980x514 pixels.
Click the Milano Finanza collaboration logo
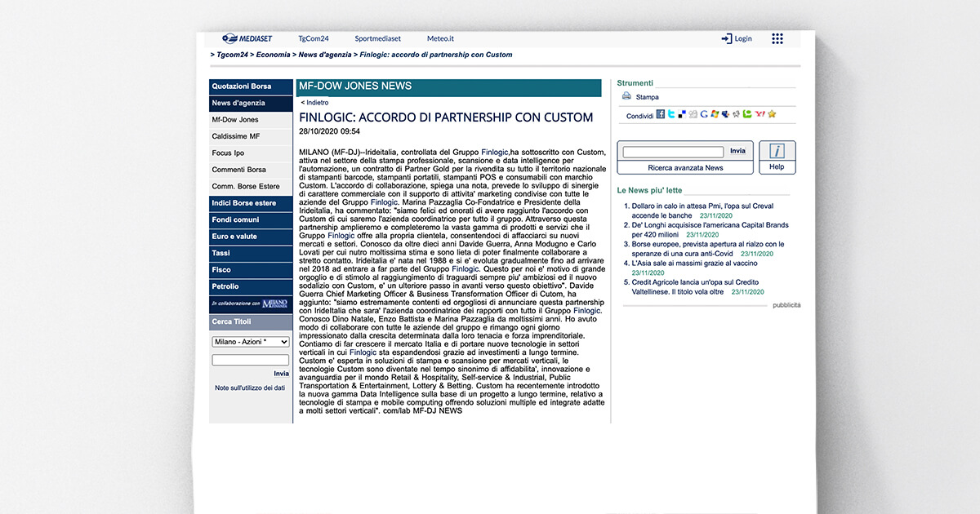274,304
